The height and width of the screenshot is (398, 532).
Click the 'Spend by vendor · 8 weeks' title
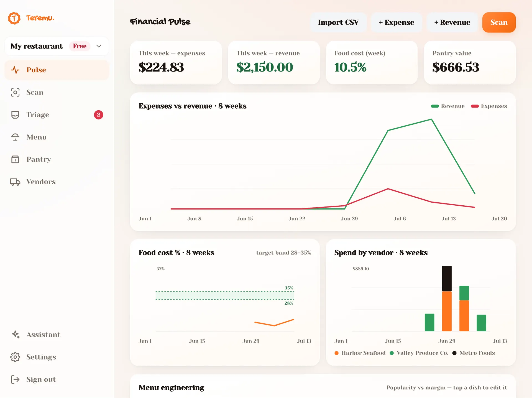381,253
